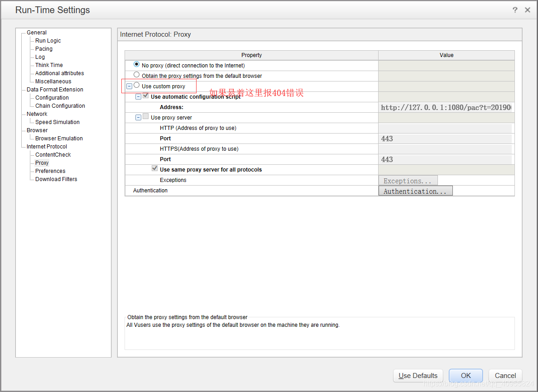Open Pacing settings

44,49
